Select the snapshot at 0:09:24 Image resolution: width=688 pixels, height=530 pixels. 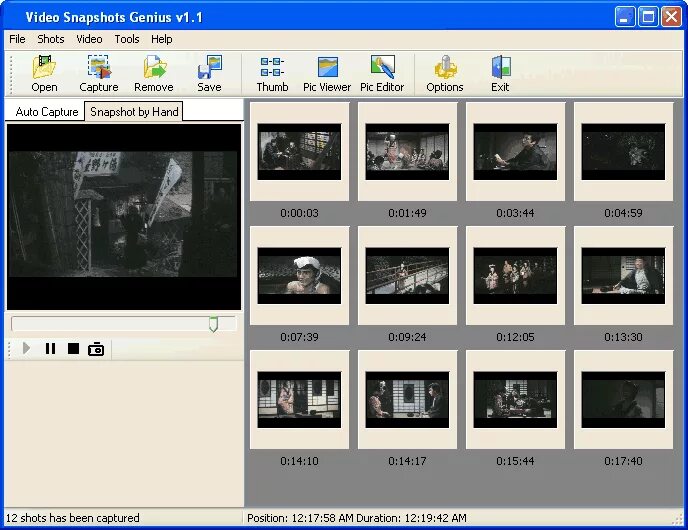(x=407, y=276)
